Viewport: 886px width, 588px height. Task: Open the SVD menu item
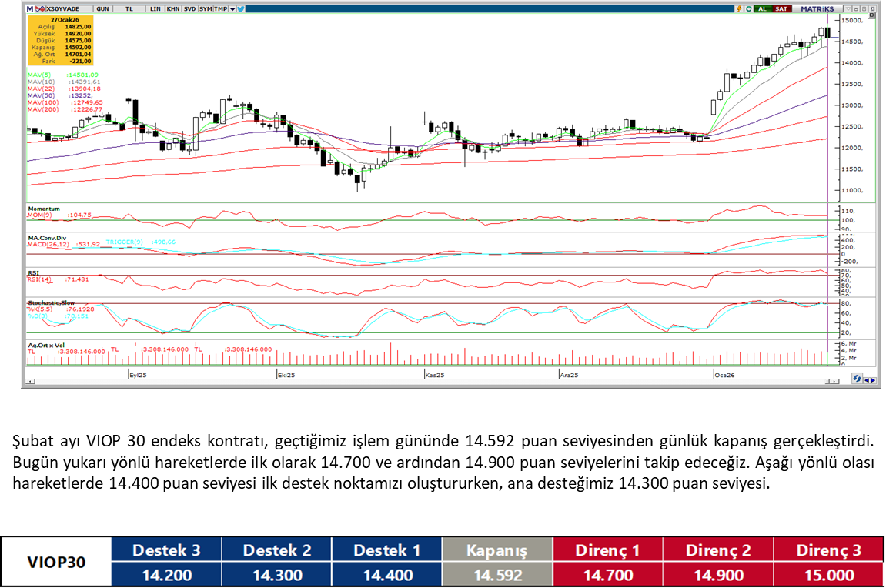189,8
